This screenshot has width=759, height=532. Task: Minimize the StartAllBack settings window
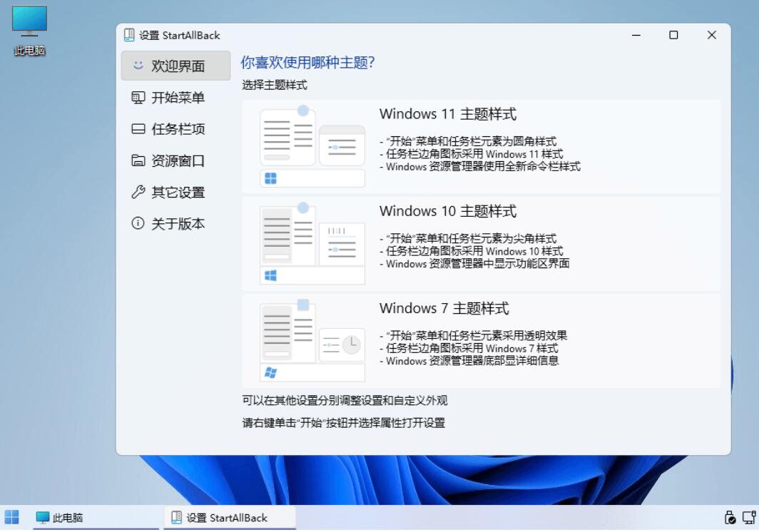pos(636,35)
